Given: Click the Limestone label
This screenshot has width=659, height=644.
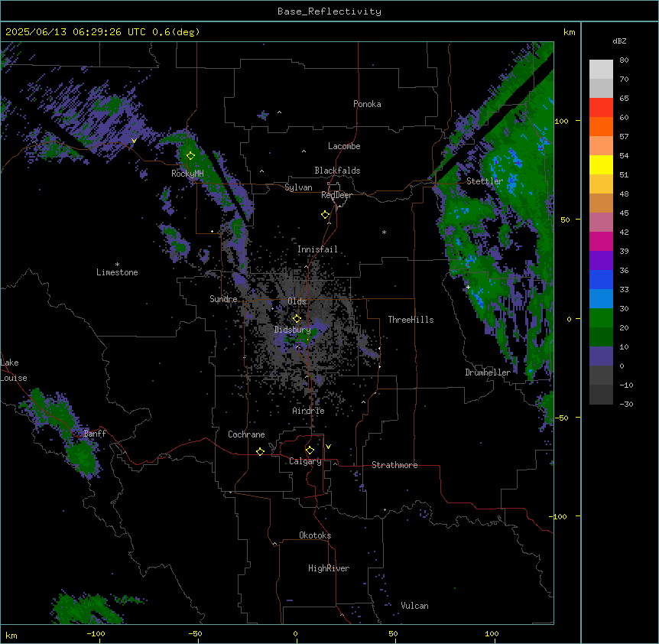Looking at the screenshot, I should (x=117, y=272).
